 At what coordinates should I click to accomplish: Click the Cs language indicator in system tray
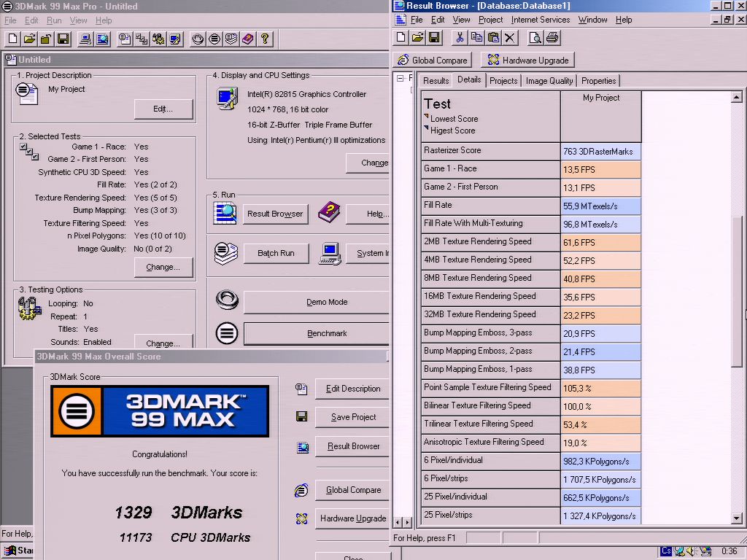pos(666,551)
